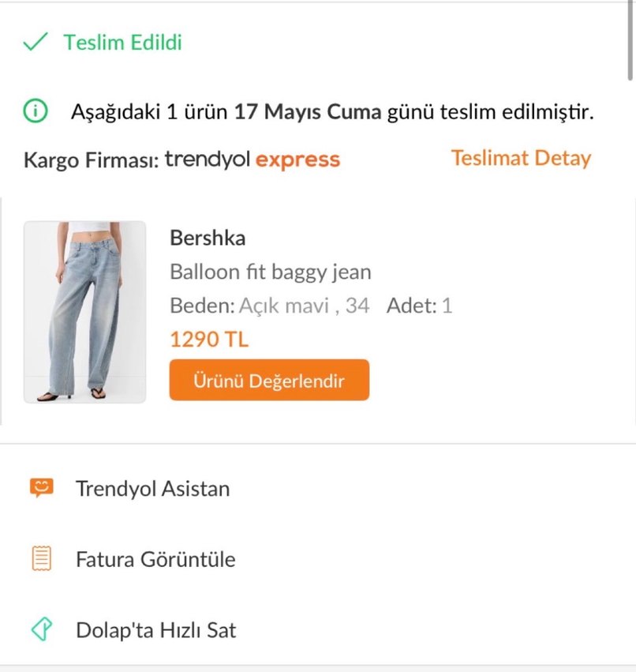Click the 1290 TL price
Image resolution: width=636 pixels, height=672 pixels.
(x=209, y=340)
